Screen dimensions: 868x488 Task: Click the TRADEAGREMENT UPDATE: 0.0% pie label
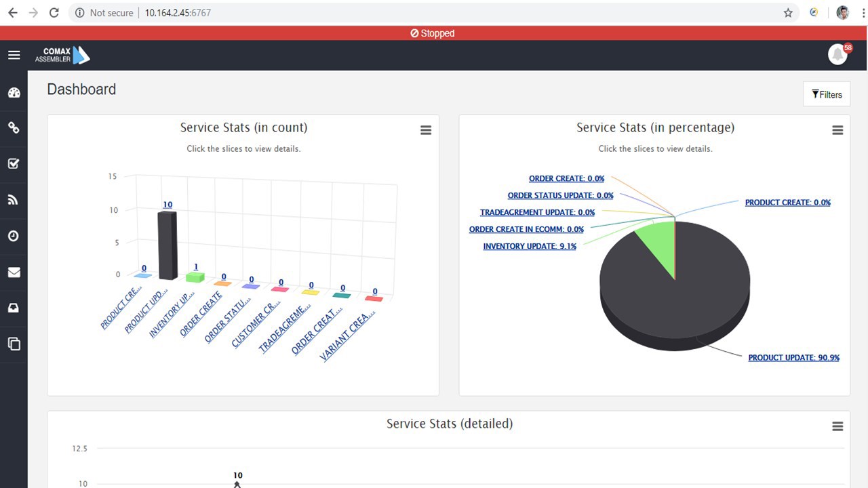[538, 213]
